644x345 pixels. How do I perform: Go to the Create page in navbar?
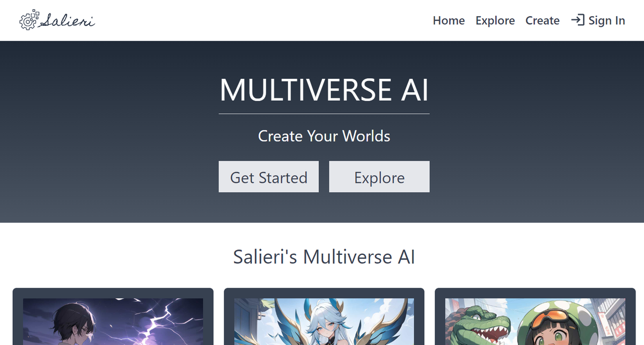(542, 20)
